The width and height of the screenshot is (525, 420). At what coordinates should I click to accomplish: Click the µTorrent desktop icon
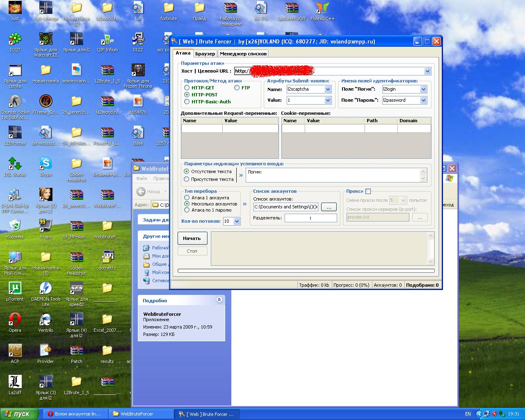pyautogui.click(x=15, y=292)
